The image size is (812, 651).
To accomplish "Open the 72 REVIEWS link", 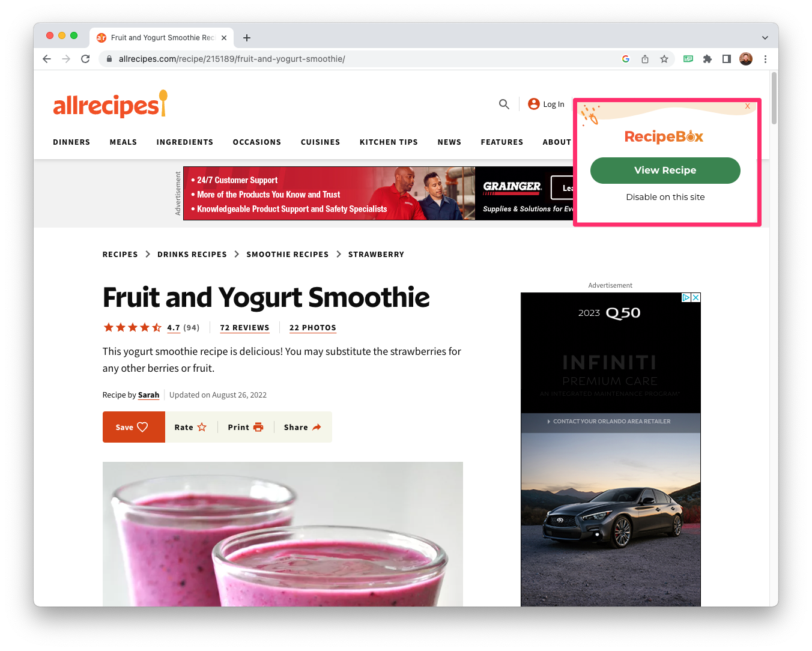I will tap(244, 328).
